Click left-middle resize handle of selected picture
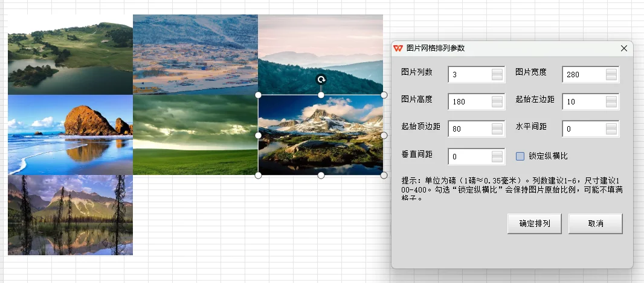The width and height of the screenshot is (644, 283). click(259, 135)
